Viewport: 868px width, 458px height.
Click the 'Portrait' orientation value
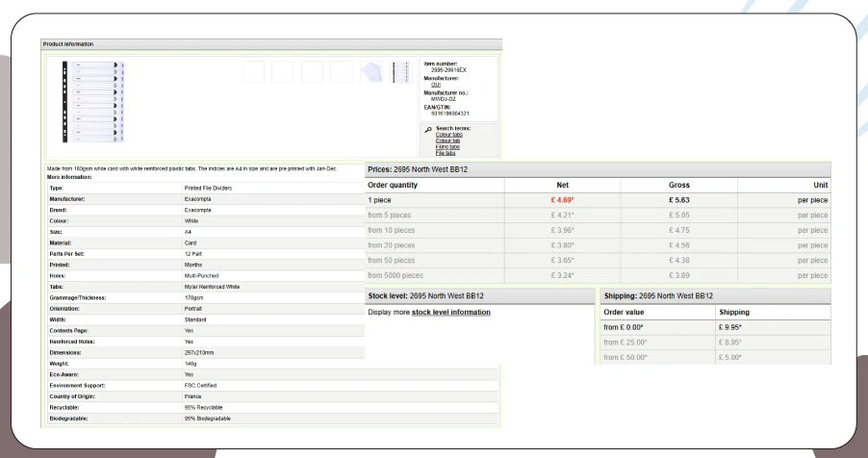tap(193, 309)
